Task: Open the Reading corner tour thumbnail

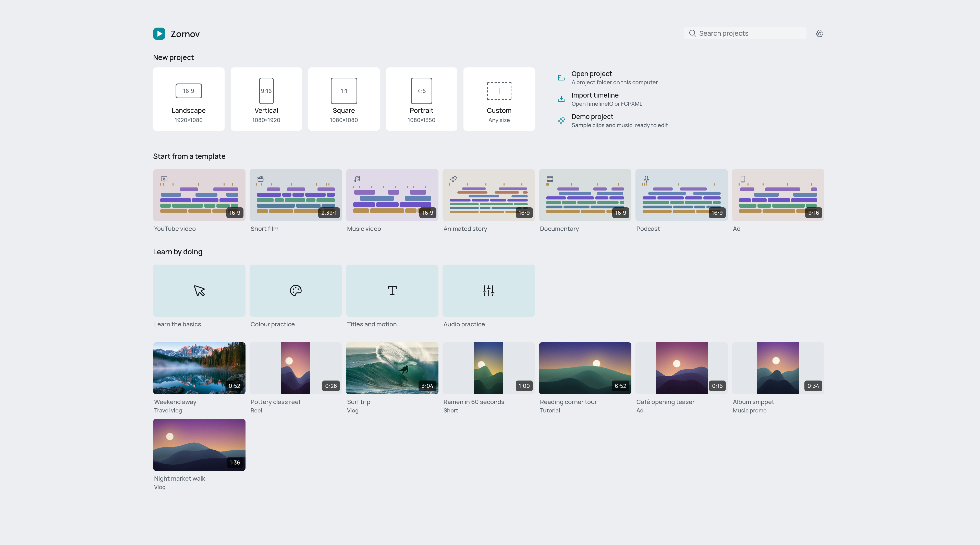Action: 585,368
